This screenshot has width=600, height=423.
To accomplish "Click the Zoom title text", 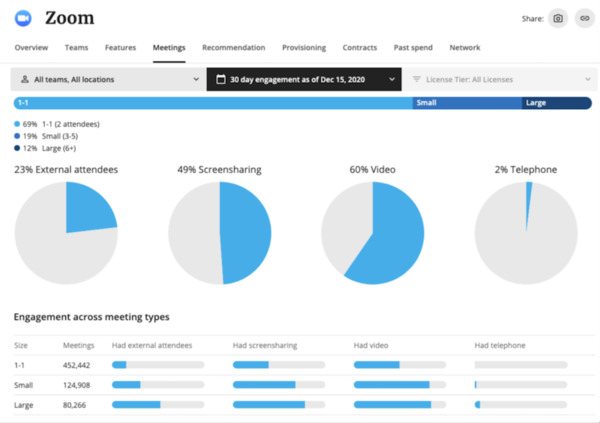I will pos(70,18).
